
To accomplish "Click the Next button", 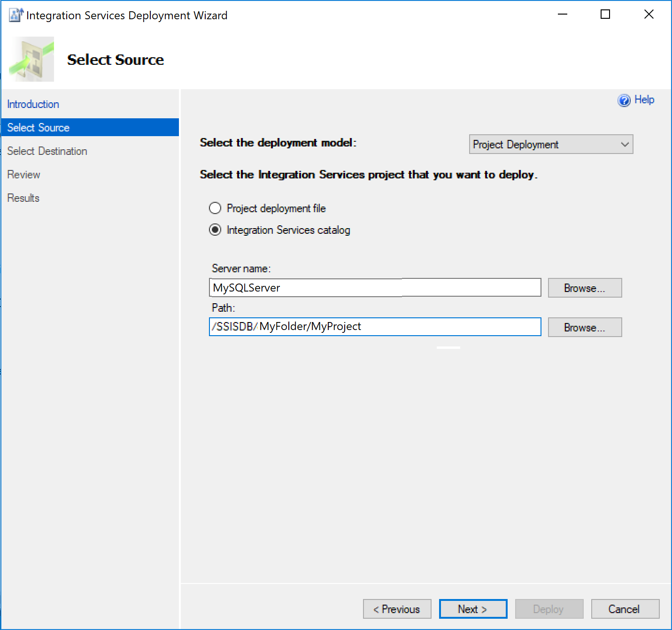I will (x=473, y=609).
